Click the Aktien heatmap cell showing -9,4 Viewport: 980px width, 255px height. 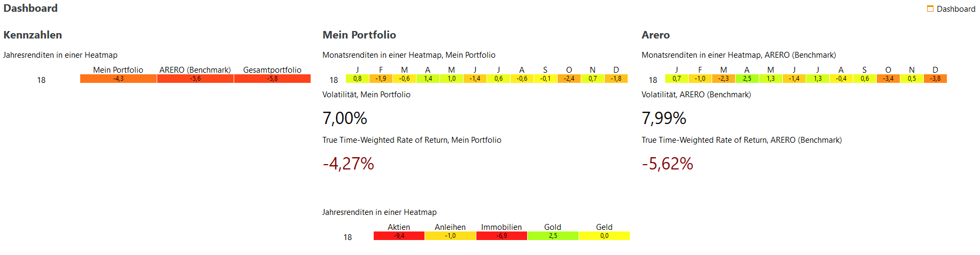coord(399,236)
